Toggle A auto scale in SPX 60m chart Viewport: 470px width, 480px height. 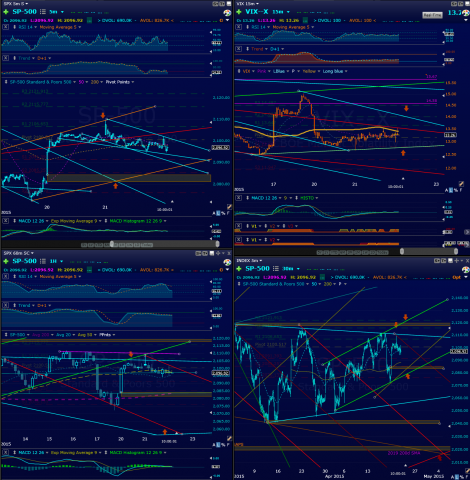[214, 445]
